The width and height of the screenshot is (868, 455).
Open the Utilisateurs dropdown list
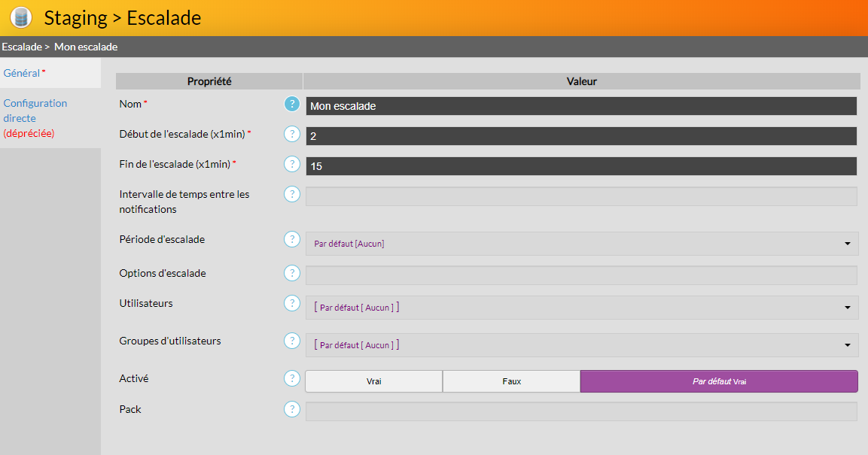click(581, 308)
